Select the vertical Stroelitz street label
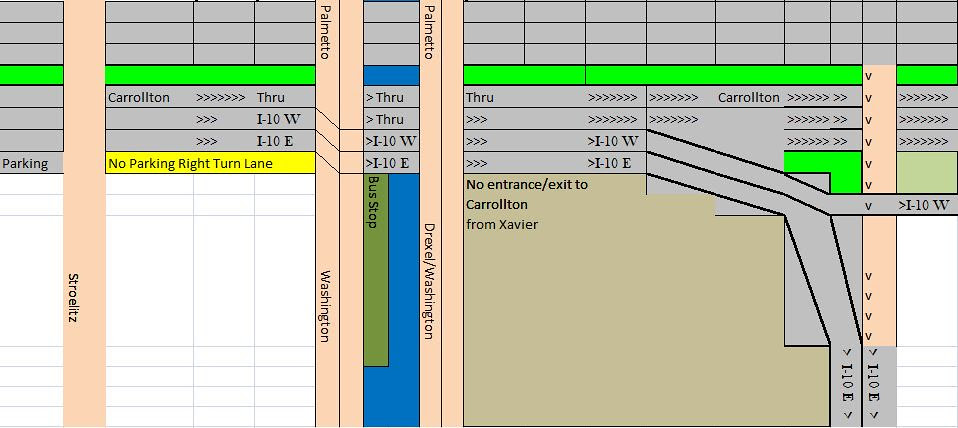 tap(71, 297)
